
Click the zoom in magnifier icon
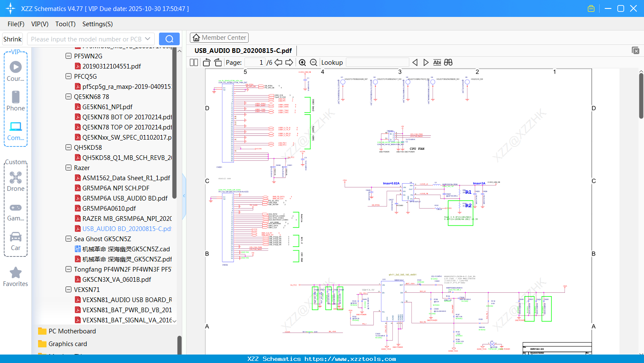click(302, 63)
